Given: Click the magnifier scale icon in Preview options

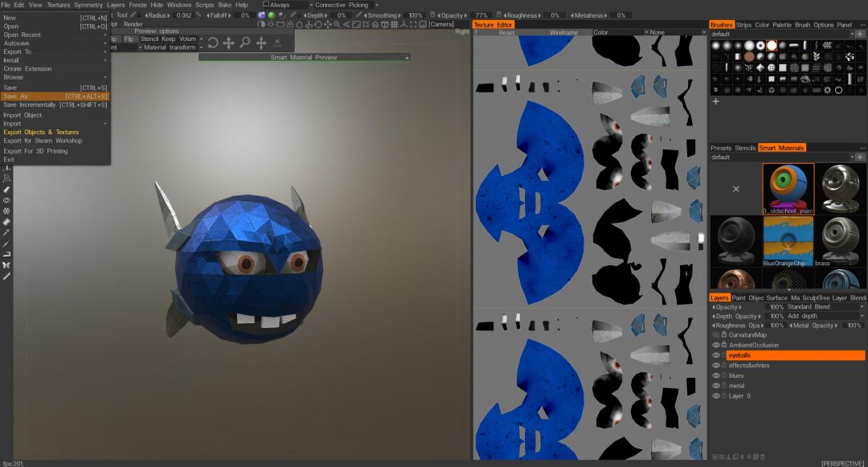Looking at the screenshot, I should (244, 43).
